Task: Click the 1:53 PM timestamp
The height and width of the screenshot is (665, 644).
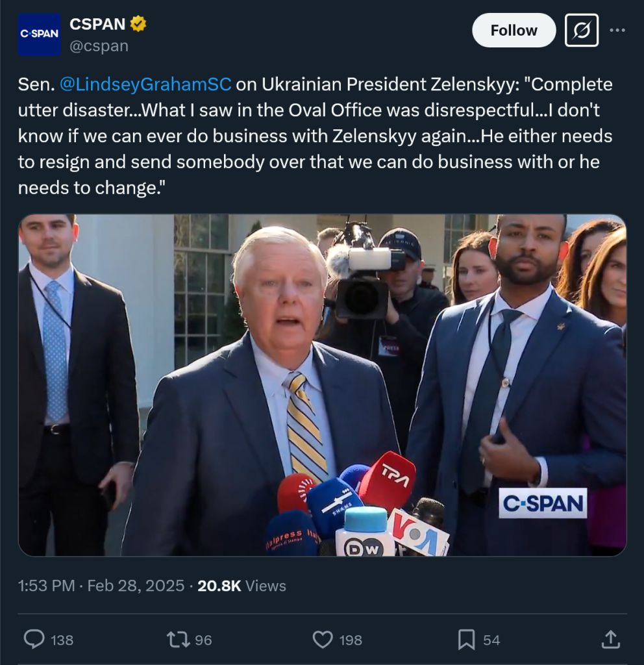Action: pos(47,585)
